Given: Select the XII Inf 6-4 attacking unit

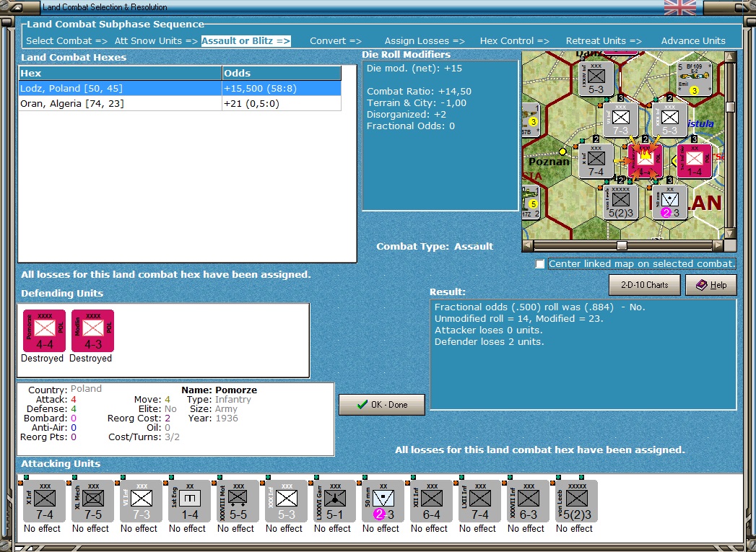Looking at the screenshot, I should 432,501.
